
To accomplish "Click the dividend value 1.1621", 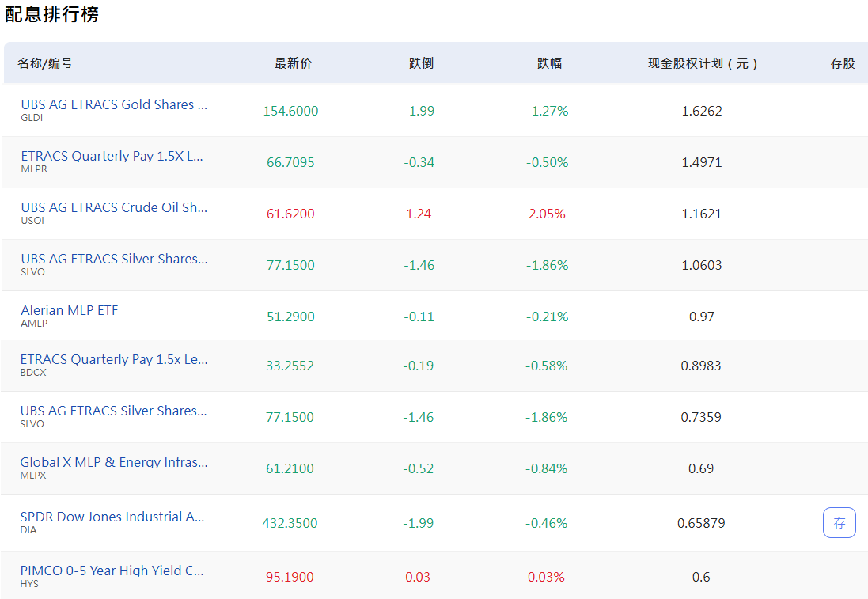I will [702, 214].
